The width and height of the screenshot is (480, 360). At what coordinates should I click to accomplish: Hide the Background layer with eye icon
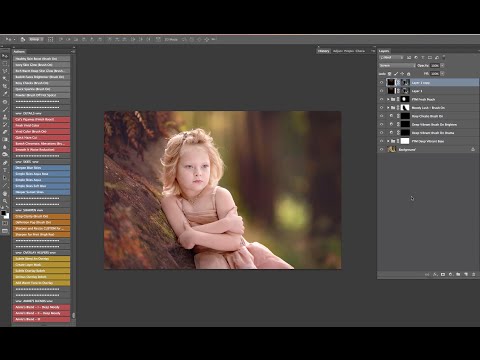click(381, 150)
